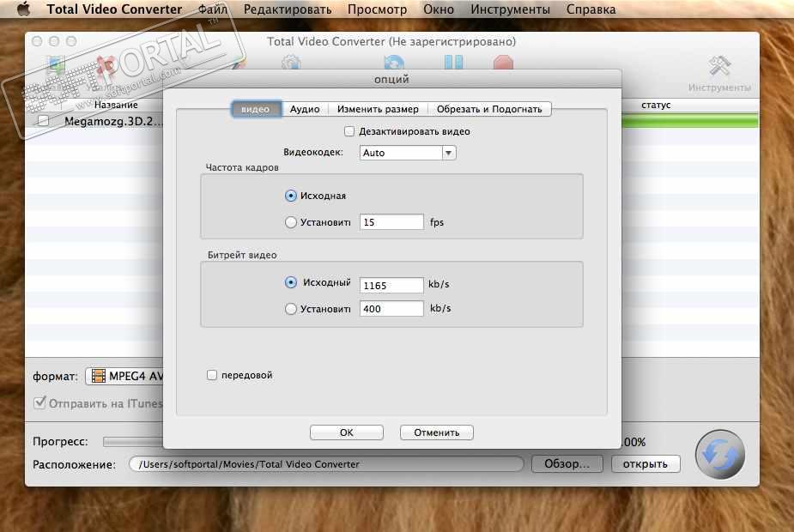794x532 pixels.
Task: Select the Megamozg.3D.2 file name
Action: point(113,121)
